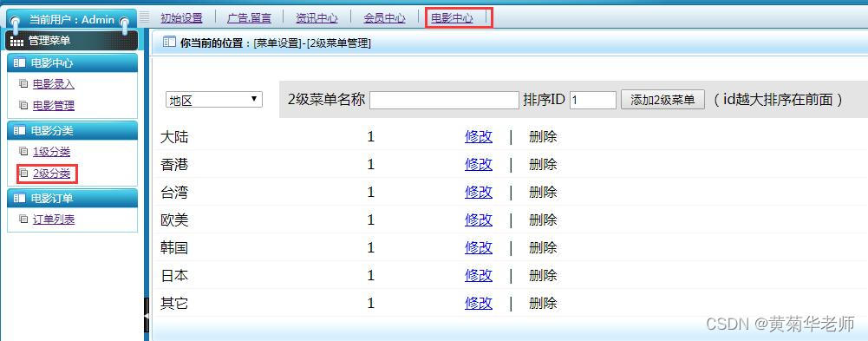This screenshot has width=868, height=341.
Task: Select the 其它 name cell
Action: click(173, 303)
